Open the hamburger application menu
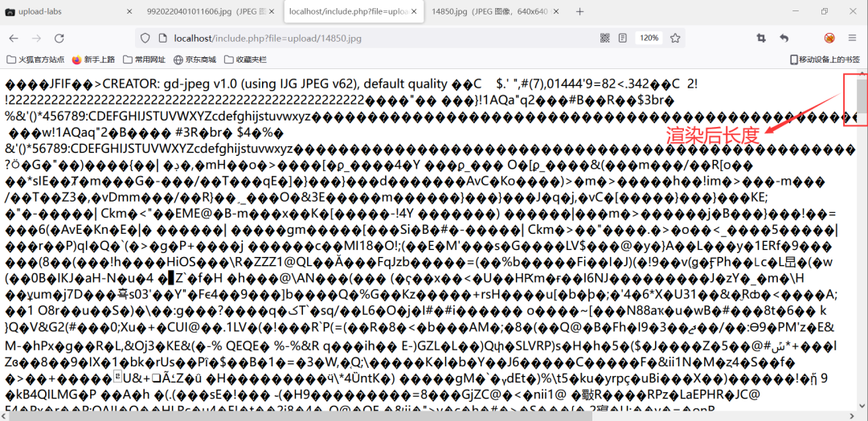868x421 pixels. click(852, 38)
